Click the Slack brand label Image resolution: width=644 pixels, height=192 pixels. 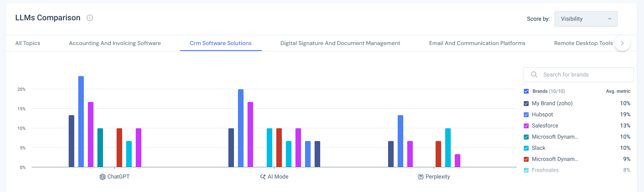coord(538,148)
